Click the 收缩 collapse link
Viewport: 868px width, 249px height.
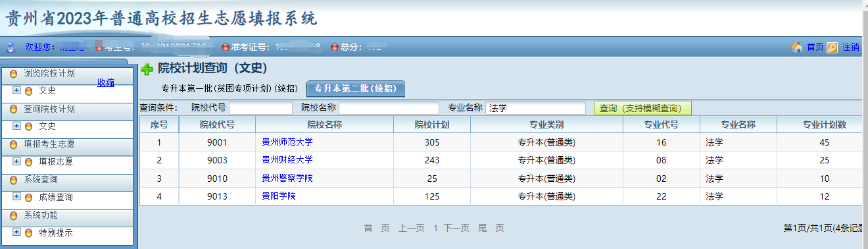click(106, 82)
